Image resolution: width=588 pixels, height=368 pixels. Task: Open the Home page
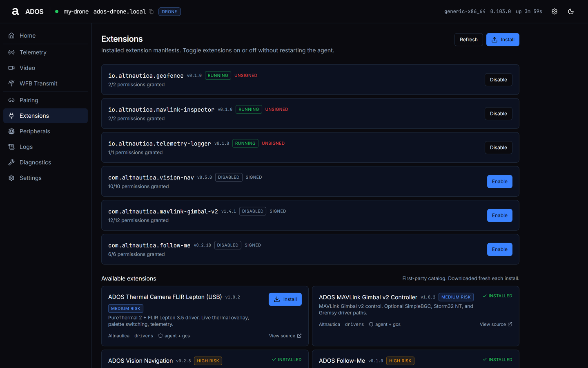pos(45,36)
